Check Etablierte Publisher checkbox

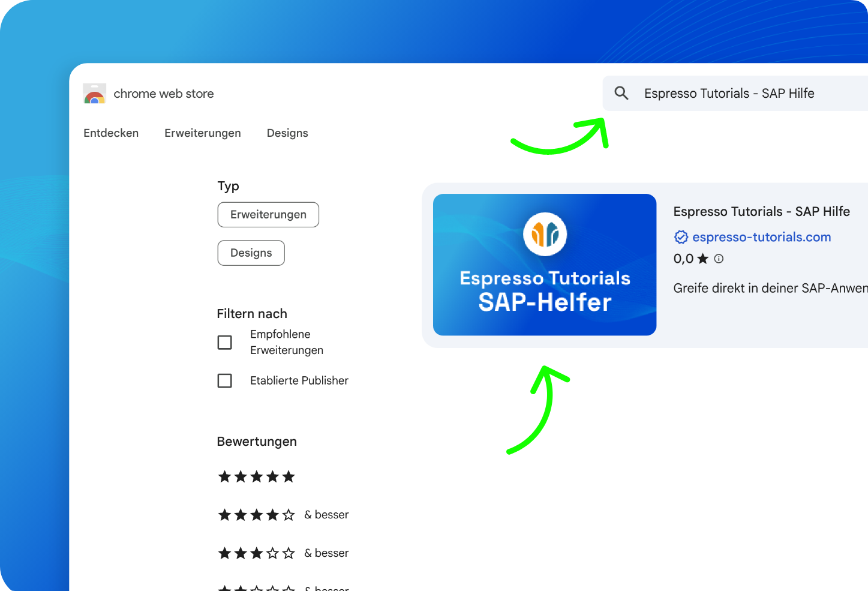pyautogui.click(x=224, y=380)
